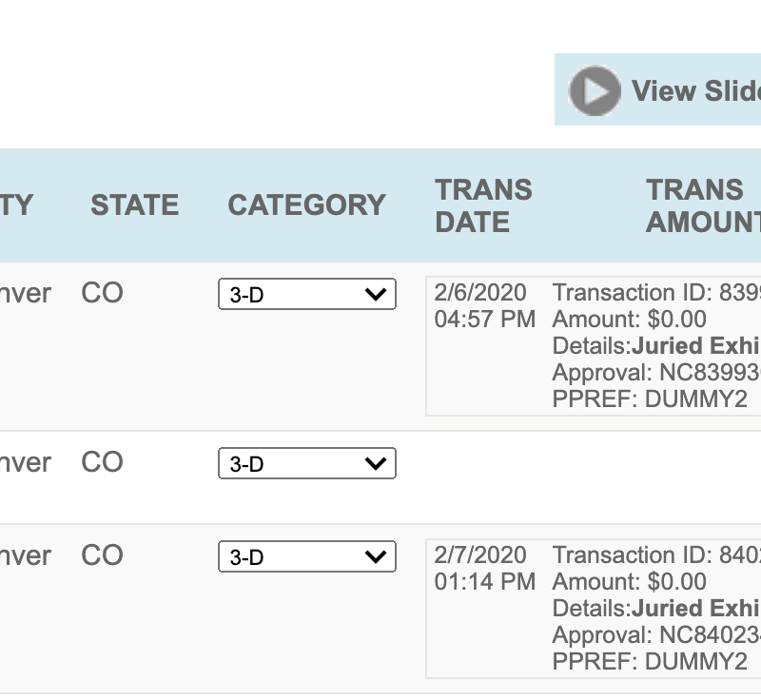This screenshot has width=761, height=700.
Task: Click second row's CO state cell
Action: pyautogui.click(x=102, y=462)
